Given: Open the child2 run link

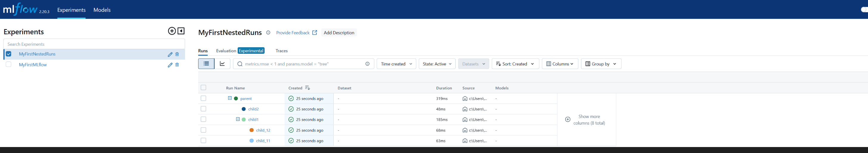Looking at the screenshot, I should (x=253, y=109).
